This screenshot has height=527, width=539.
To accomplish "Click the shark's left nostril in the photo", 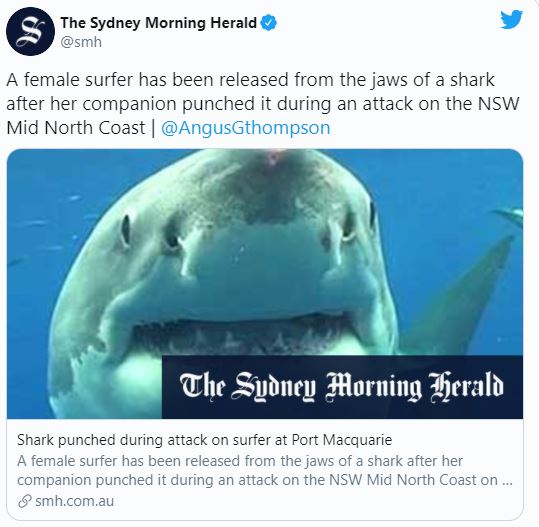I will (172, 237).
